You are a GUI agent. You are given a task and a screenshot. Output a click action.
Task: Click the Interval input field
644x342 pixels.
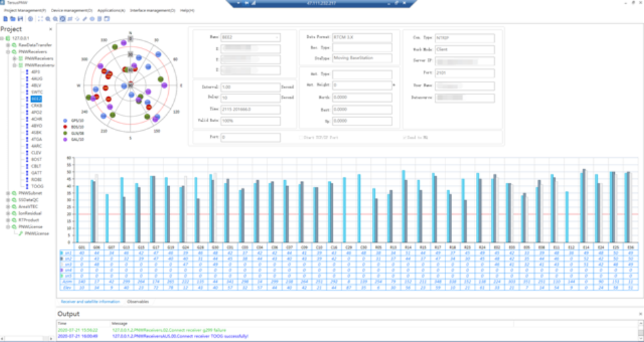point(250,87)
